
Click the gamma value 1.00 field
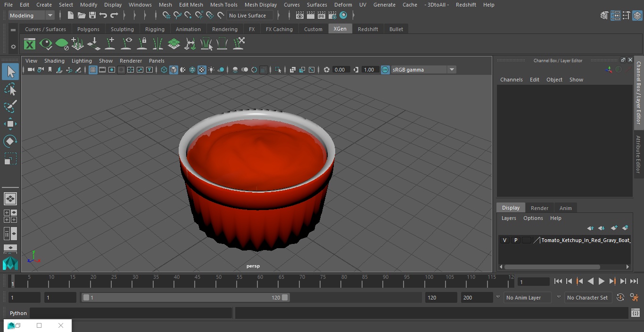369,70
